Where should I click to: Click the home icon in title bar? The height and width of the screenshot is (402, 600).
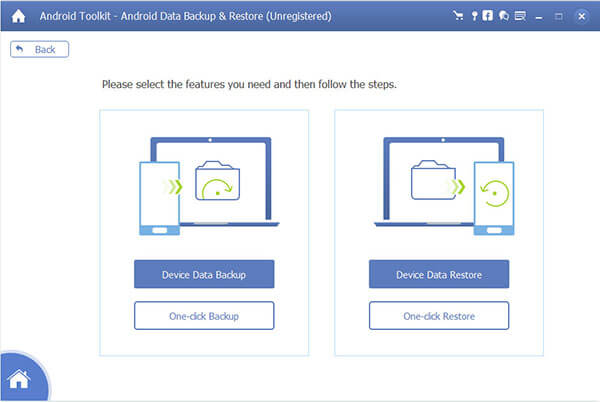click(18, 16)
